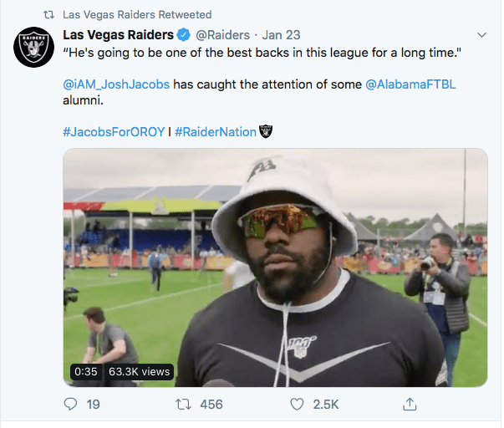Click the @Raiders handle
Screen dimensions: 504x428
coord(222,35)
